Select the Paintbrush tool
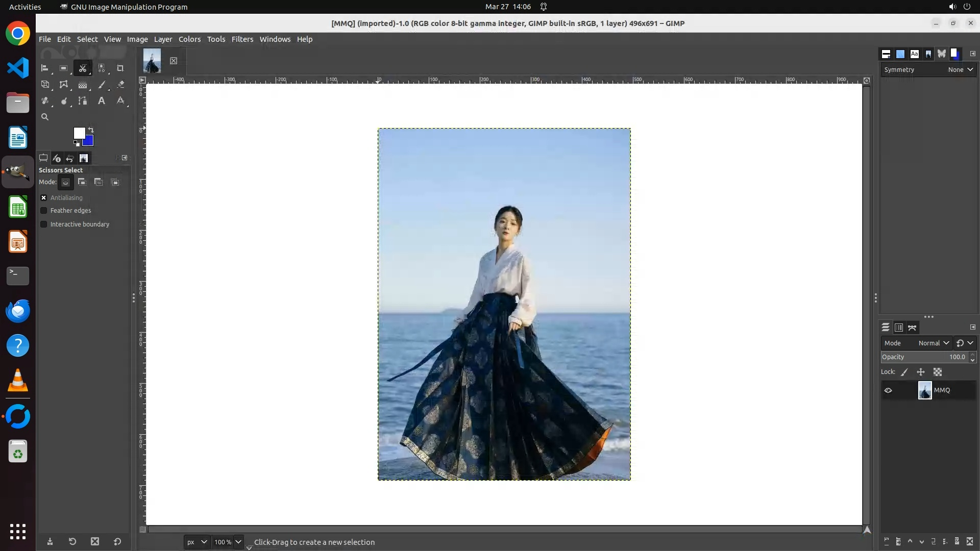980x551 pixels. coord(102,85)
